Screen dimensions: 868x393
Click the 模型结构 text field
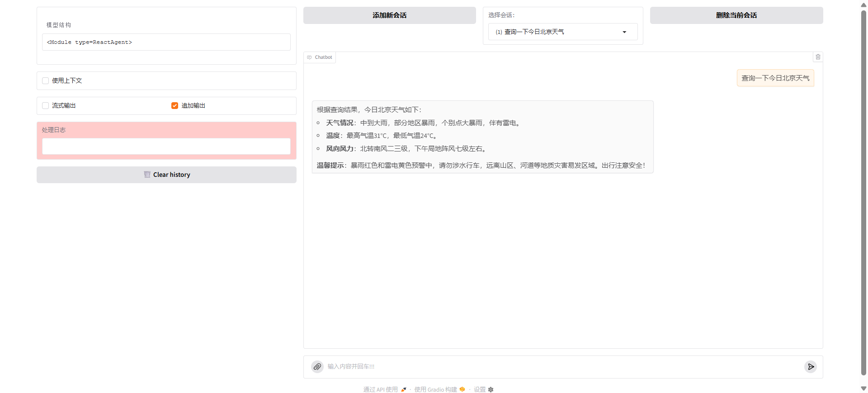pyautogui.click(x=166, y=42)
